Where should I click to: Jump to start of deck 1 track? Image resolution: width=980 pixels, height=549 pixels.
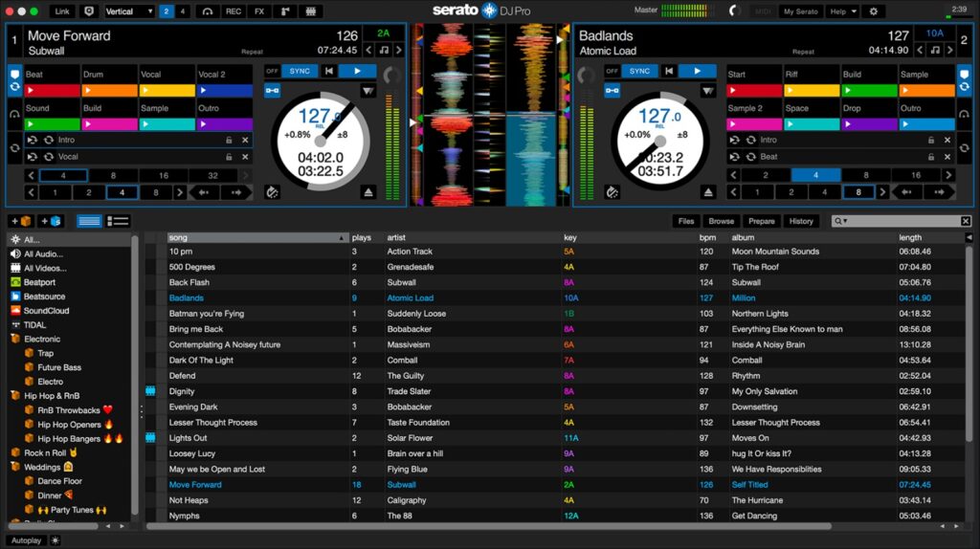[x=329, y=71]
